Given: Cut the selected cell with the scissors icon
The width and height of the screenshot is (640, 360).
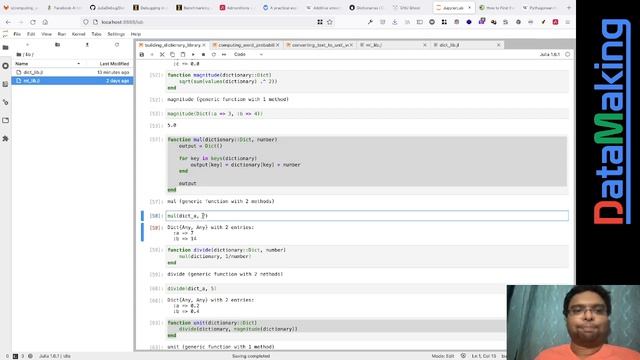Looking at the screenshot, I should (x=162, y=54).
